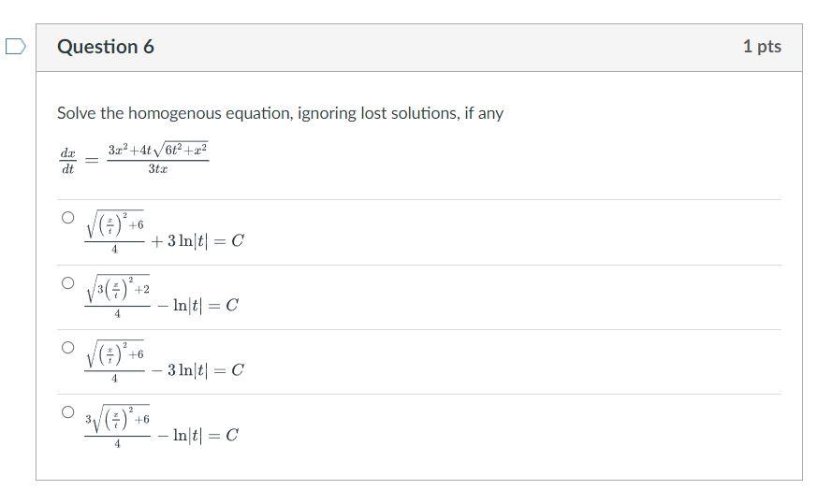
Task: Mark the last option with the leading 3 radical
Action: [68, 411]
